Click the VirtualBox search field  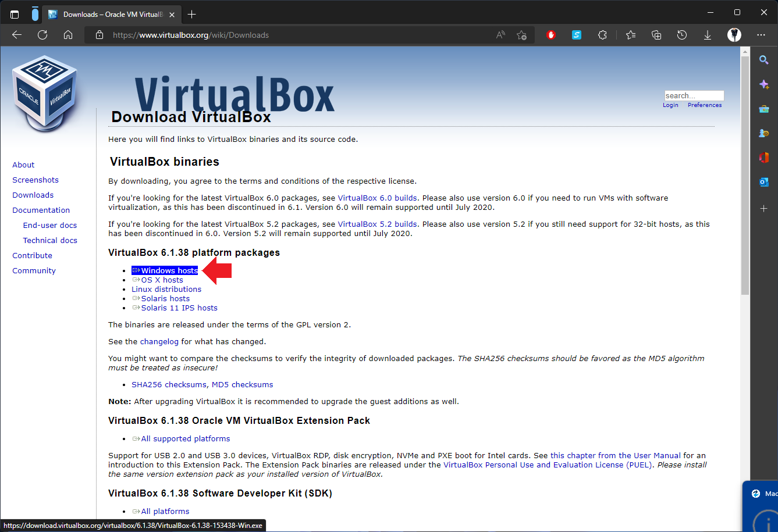[694, 95]
